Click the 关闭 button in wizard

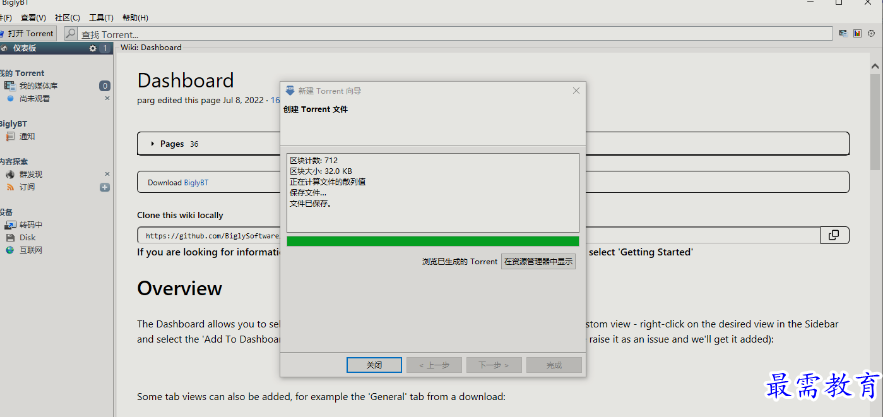(374, 365)
